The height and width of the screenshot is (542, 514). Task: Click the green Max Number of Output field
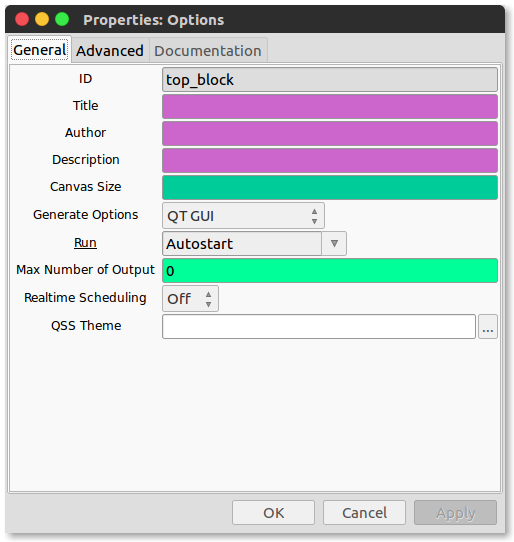330,270
